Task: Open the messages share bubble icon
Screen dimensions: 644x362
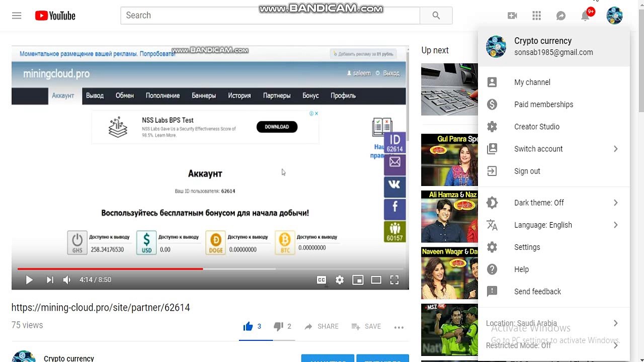Action: pos(561,16)
